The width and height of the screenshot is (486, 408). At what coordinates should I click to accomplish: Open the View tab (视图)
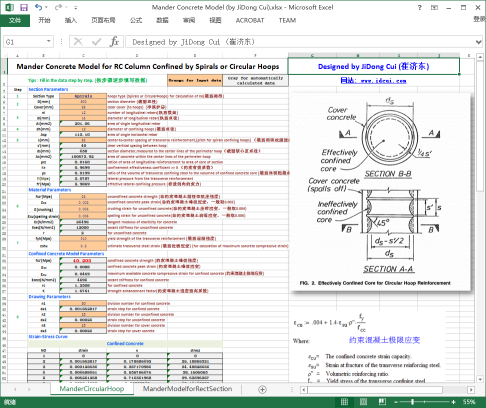click(x=215, y=20)
